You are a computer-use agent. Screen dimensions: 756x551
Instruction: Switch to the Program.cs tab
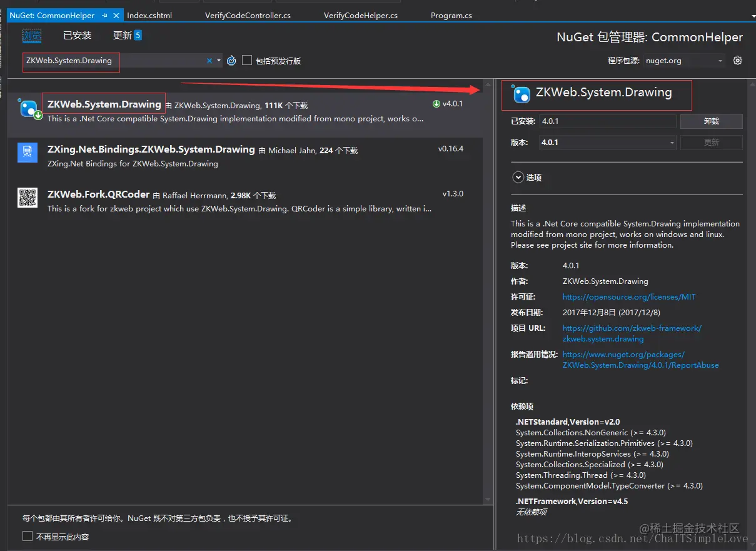[451, 15]
